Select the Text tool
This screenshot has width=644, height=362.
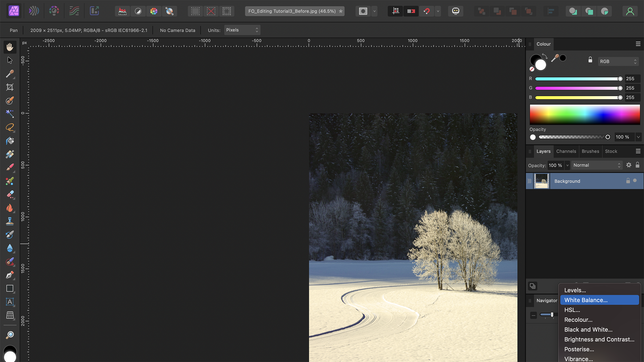[x=10, y=302]
